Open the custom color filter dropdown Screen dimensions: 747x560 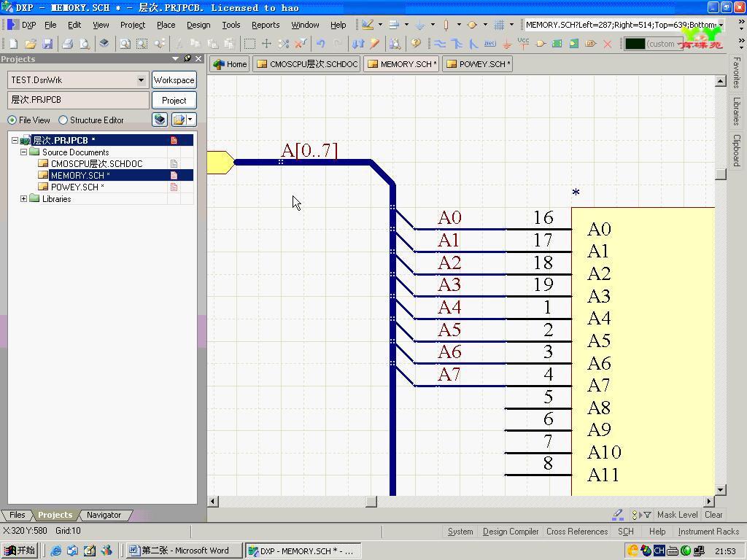(680, 44)
